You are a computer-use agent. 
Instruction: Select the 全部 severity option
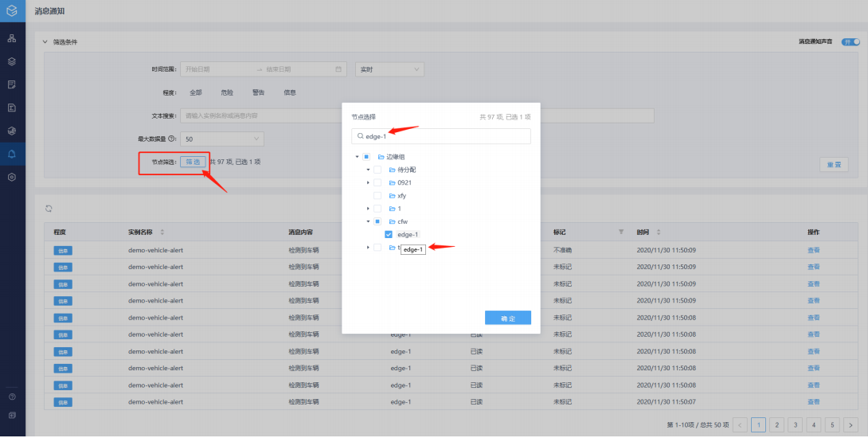coord(196,93)
